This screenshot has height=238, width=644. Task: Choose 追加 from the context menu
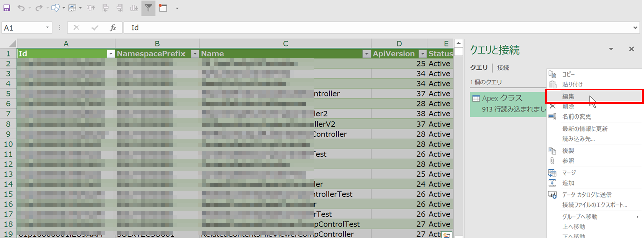point(594,183)
